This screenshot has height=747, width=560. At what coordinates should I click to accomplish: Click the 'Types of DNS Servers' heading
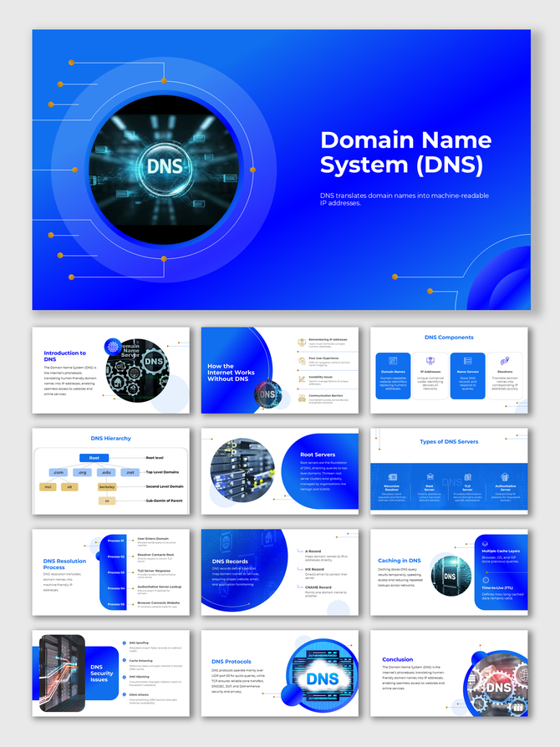pyautogui.click(x=449, y=442)
